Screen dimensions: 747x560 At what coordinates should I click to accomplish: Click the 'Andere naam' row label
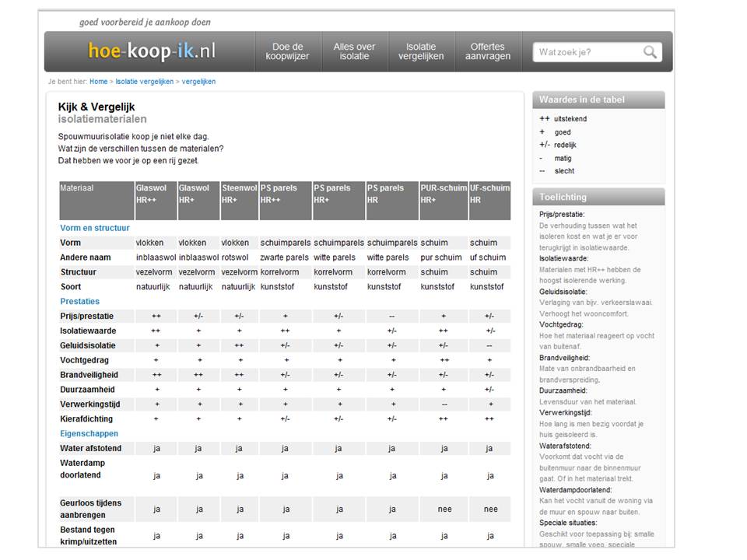[86, 257]
